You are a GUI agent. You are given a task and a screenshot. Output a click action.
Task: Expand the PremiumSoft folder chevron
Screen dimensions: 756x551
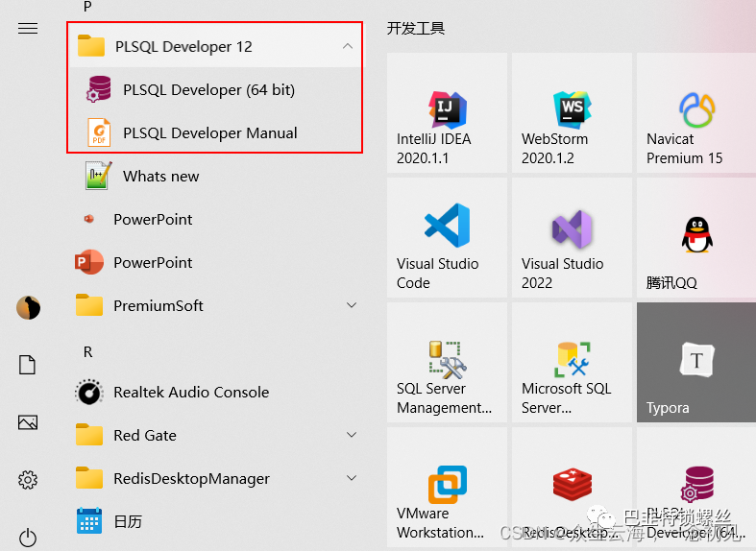pyautogui.click(x=352, y=305)
